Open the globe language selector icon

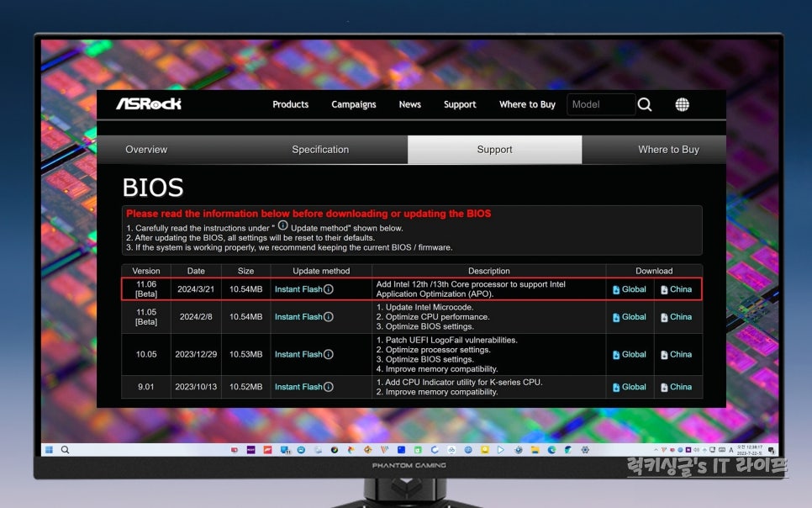[682, 104]
